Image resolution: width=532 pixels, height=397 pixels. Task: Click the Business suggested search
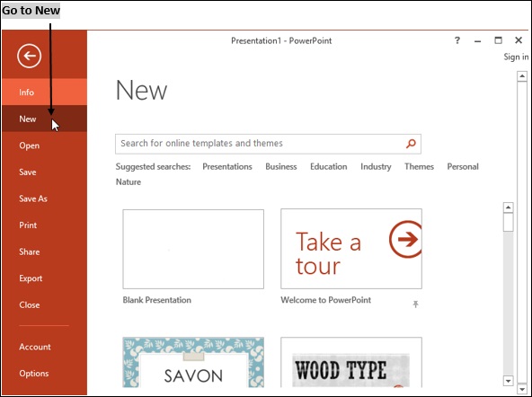coord(281,166)
